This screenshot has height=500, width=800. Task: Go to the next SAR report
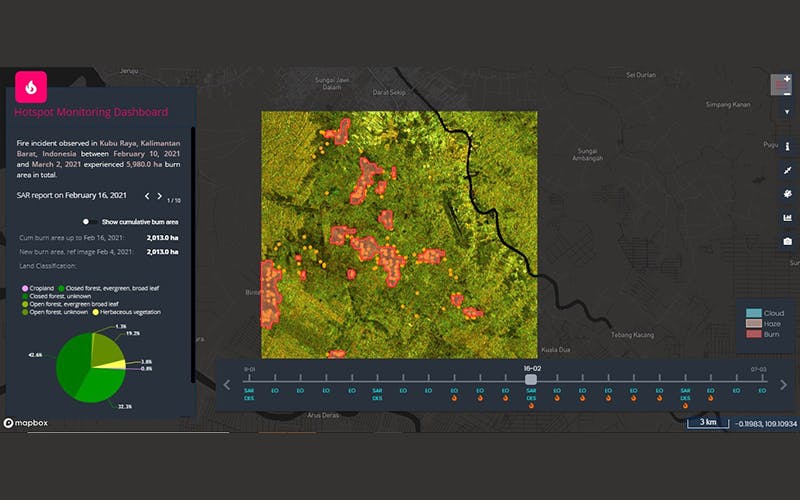point(159,196)
